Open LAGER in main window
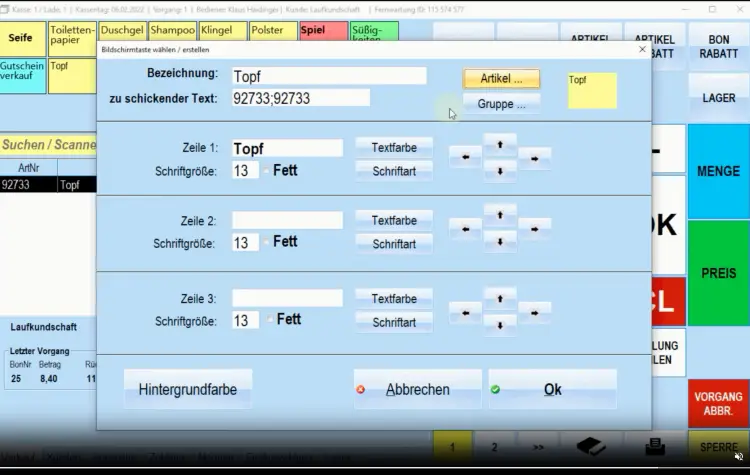The width and height of the screenshot is (750, 475). (x=718, y=98)
